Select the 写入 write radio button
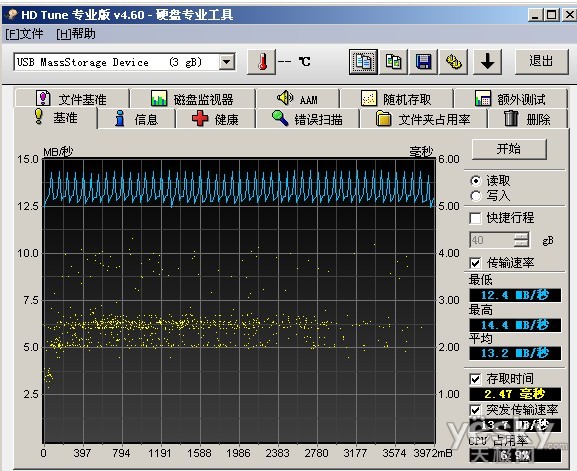This screenshot has height=471, width=577. [475, 196]
